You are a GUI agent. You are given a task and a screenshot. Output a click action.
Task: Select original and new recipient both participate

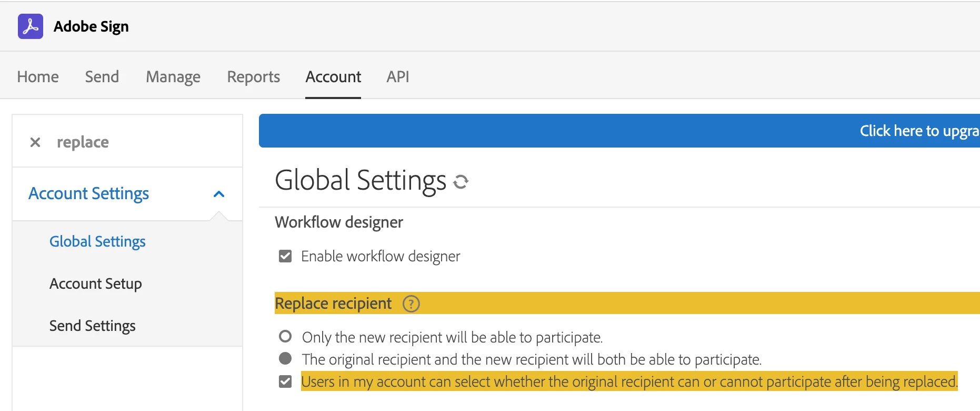[x=285, y=359]
